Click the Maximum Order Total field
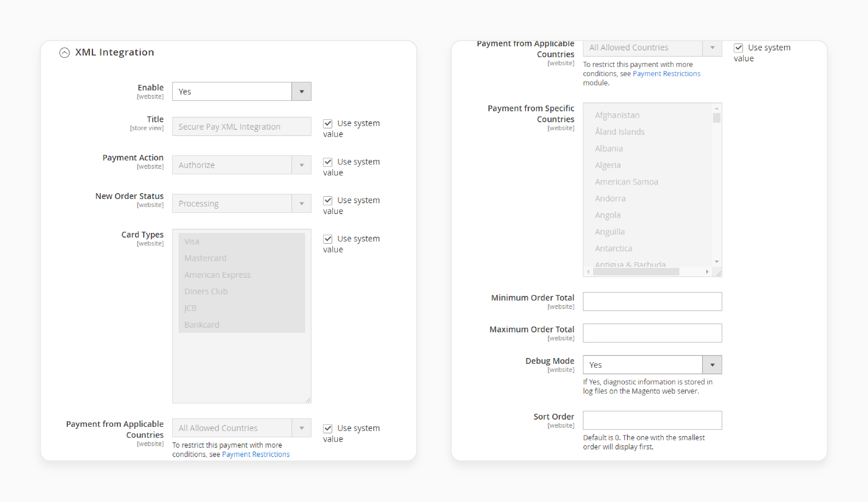The width and height of the screenshot is (868, 502). tap(652, 333)
